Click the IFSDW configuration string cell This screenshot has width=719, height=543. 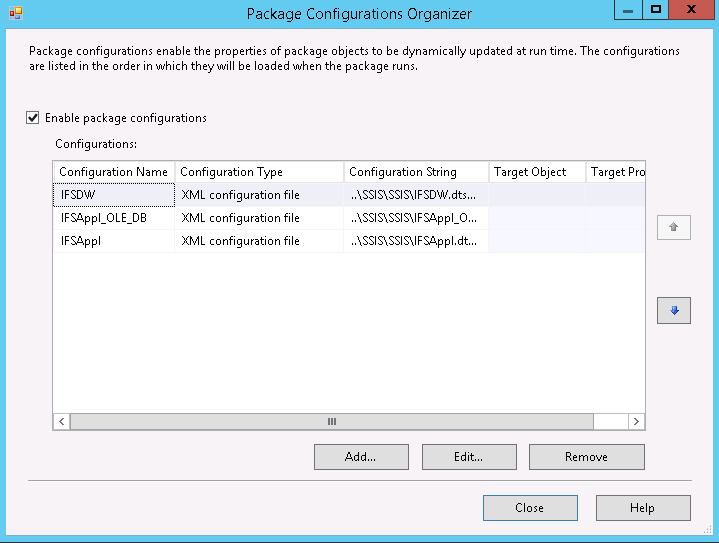tap(415, 195)
